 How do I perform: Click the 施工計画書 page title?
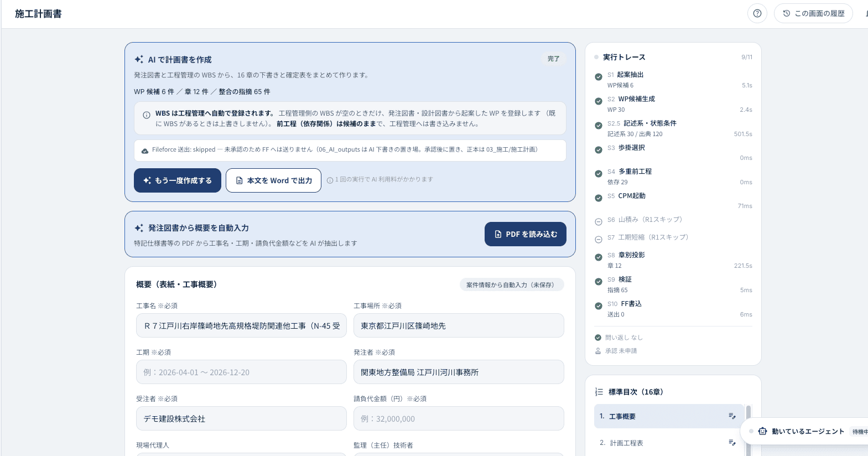point(38,14)
